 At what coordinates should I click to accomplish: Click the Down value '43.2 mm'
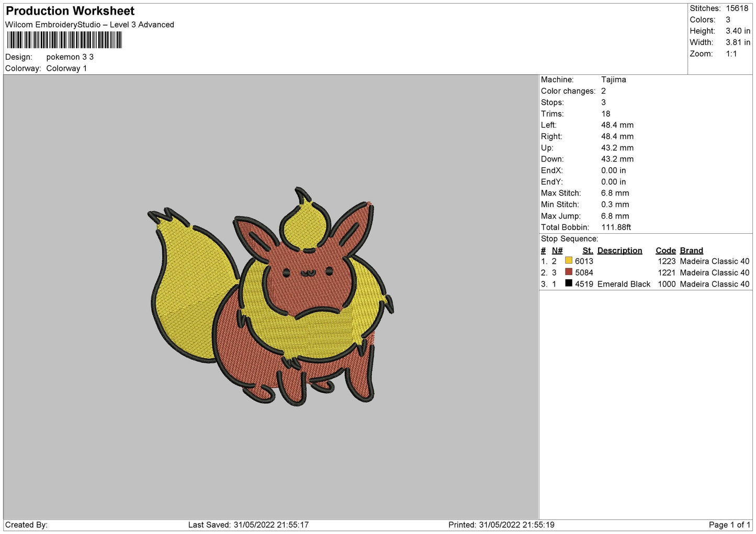pyautogui.click(x=617, y=159)
